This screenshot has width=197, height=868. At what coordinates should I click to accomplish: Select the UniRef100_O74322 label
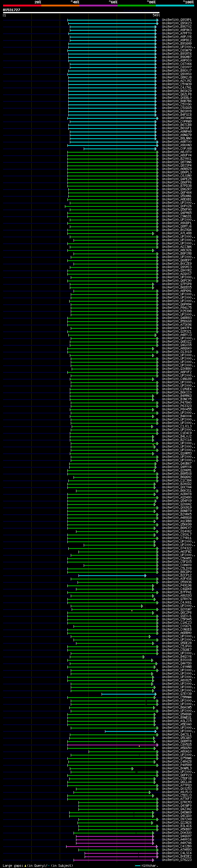176,548
